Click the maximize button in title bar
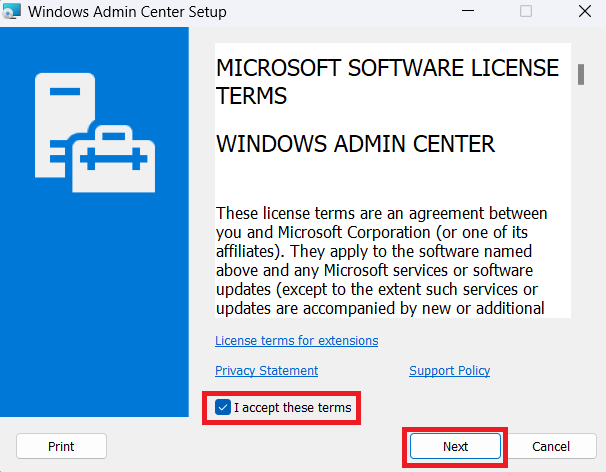The image size is (606, 472). pos(526,12)
